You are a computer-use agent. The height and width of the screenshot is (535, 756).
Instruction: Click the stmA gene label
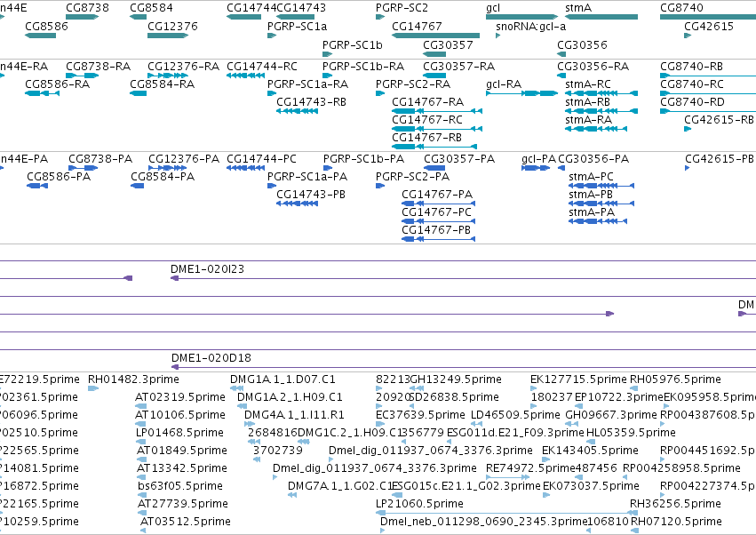578,8
